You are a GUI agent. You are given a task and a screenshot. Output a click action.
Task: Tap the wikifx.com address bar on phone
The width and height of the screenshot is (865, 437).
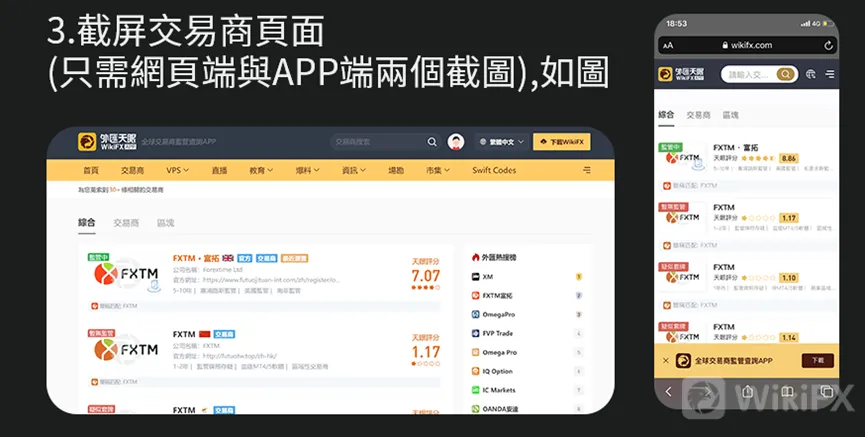point(747,45)
